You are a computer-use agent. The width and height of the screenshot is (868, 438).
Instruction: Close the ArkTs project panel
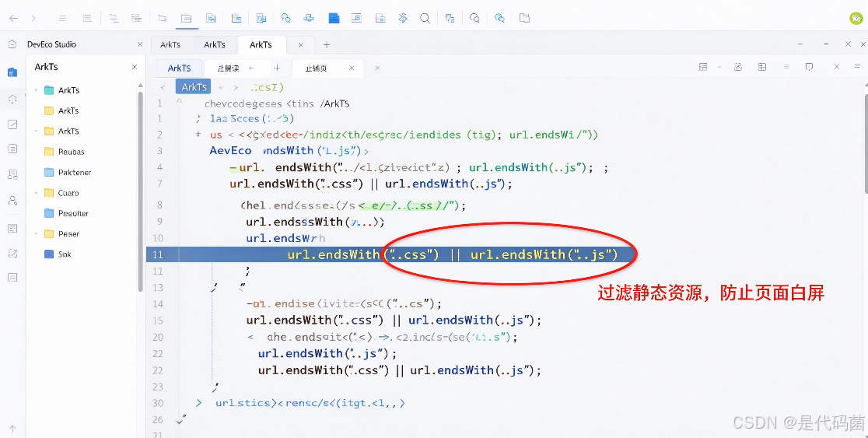(x=134, y=67)
